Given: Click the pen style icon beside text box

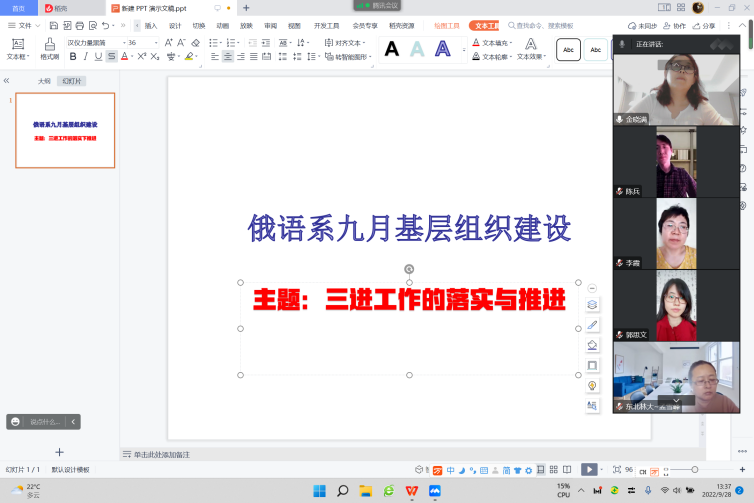Looking at the screenshot, I should click(592, 325).
